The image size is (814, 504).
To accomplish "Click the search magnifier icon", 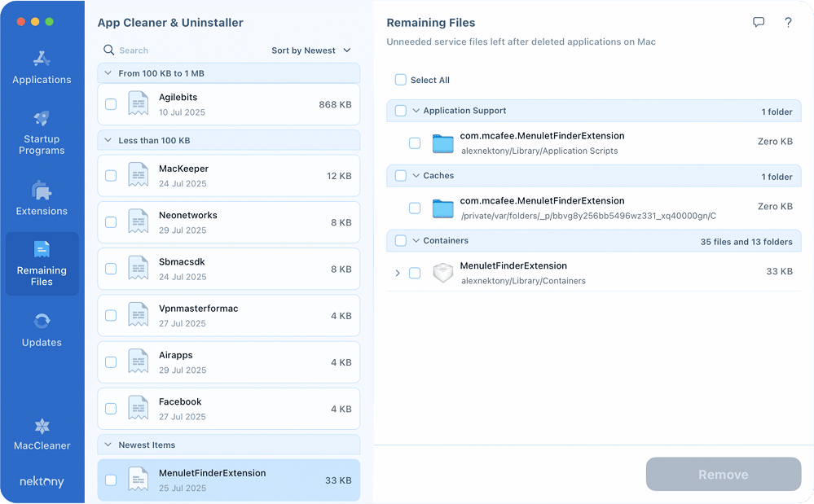I will pyautogui.click(x=108, y=50).
